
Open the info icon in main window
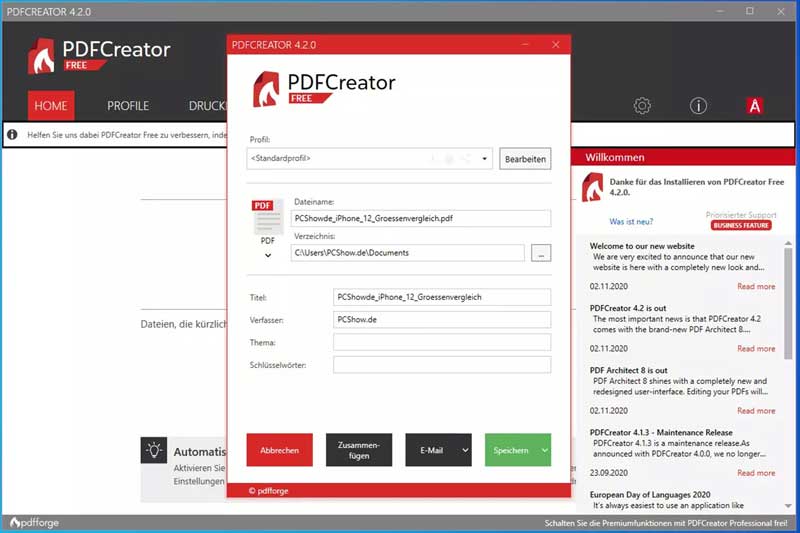[698, 106]
